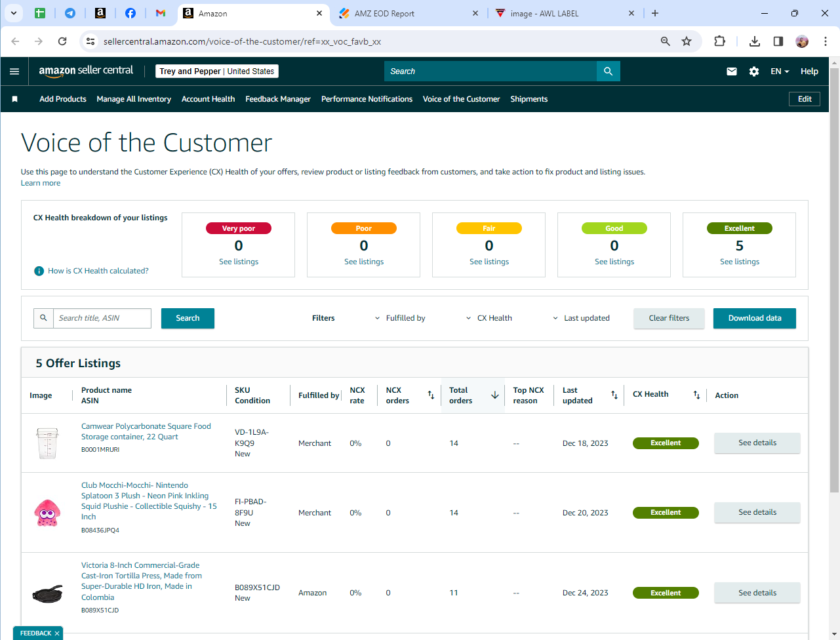Open Chrome's three-dot menu
The width and height of the screenshot is (840, 640).
click(824, 41)
